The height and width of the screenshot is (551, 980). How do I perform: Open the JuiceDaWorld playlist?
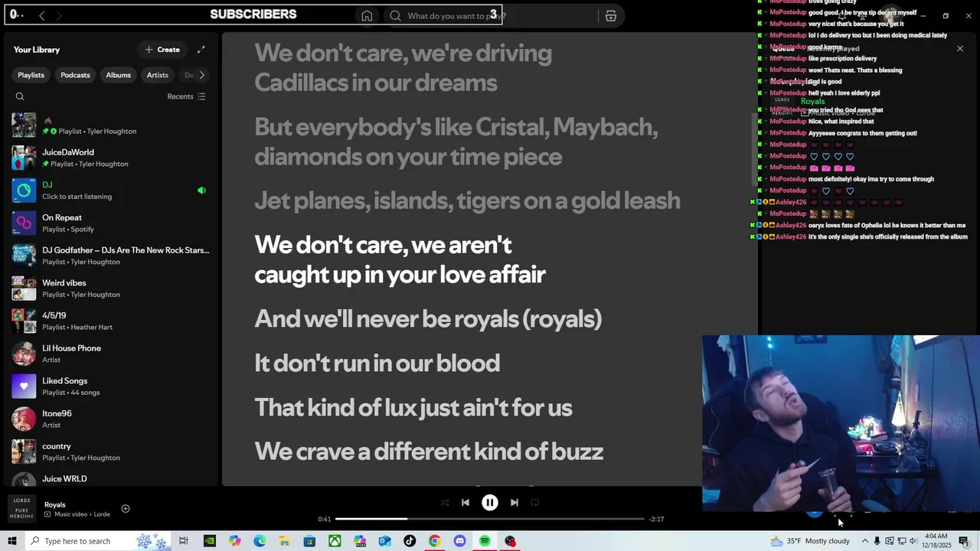111,158
